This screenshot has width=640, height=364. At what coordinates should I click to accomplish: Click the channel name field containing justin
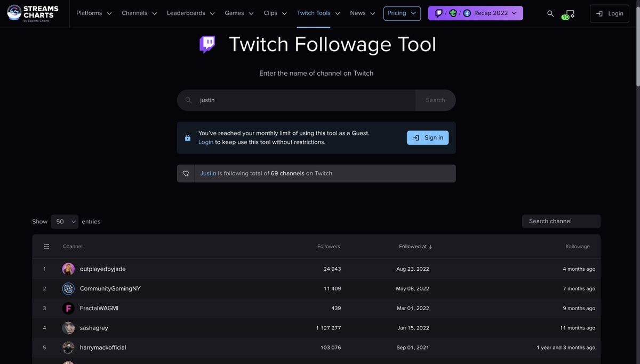297,100
